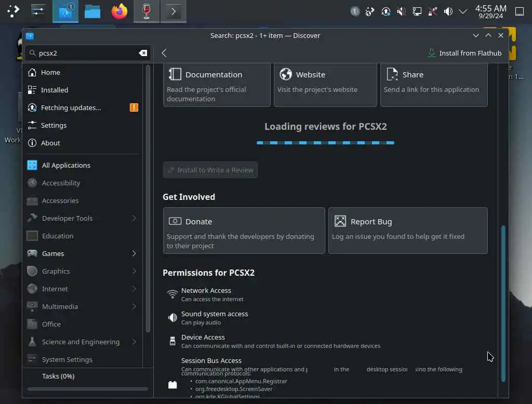Image resolution: width=532 pixels, height=404 pixels.
Task: Click the Discover window icon in titlebar
Action: click(30, 36)
